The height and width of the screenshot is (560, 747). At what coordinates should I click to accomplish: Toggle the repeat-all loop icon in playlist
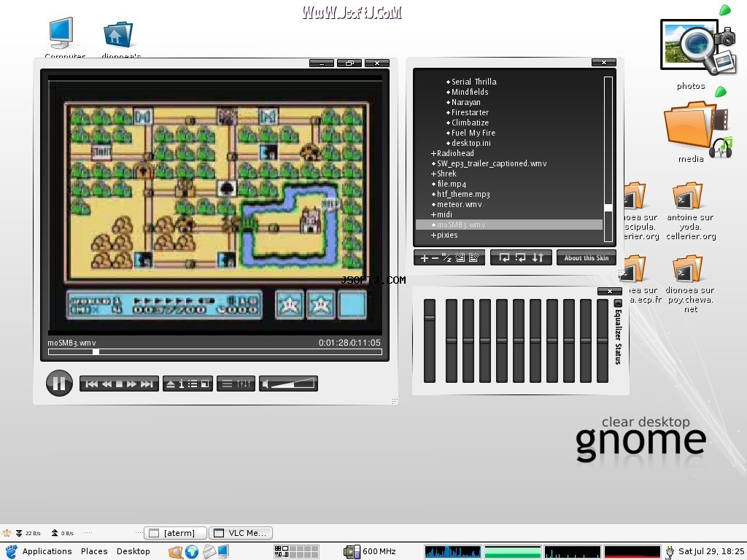(x=504, y=257)
